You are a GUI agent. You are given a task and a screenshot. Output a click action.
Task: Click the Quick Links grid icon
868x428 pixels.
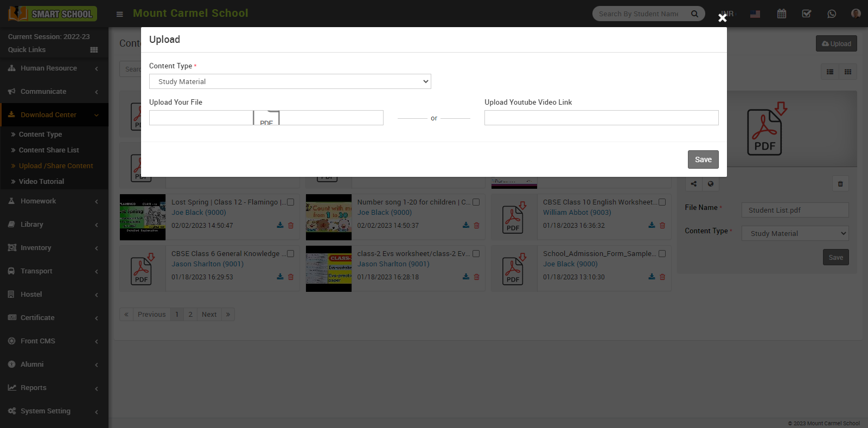point(94,50)
